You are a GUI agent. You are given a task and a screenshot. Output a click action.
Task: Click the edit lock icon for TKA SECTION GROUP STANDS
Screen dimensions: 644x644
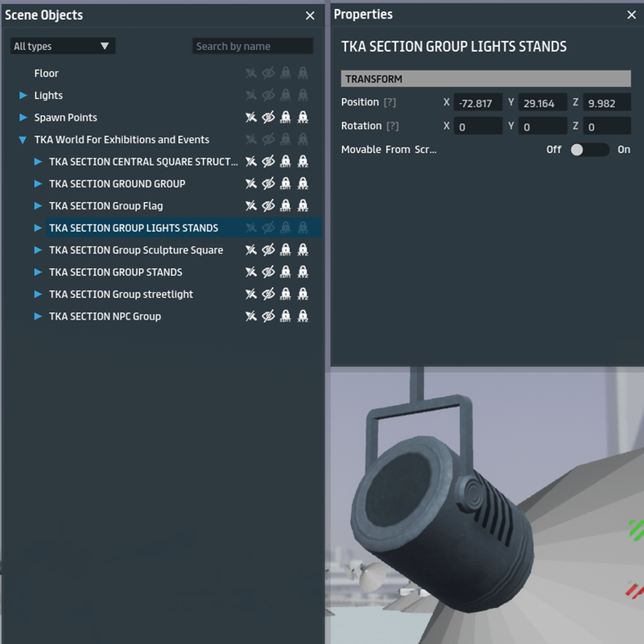285,272
